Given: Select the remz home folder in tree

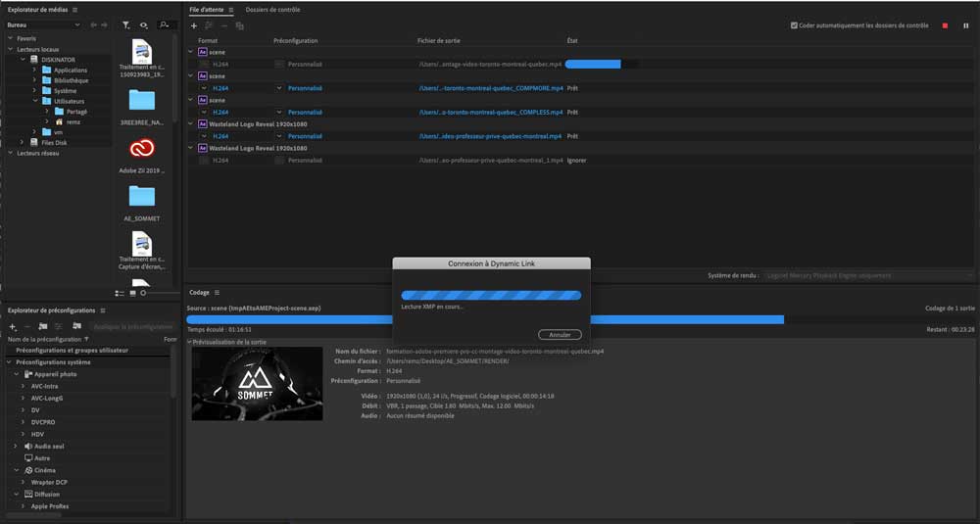Looking at the screenshot, I should [73, 121].
